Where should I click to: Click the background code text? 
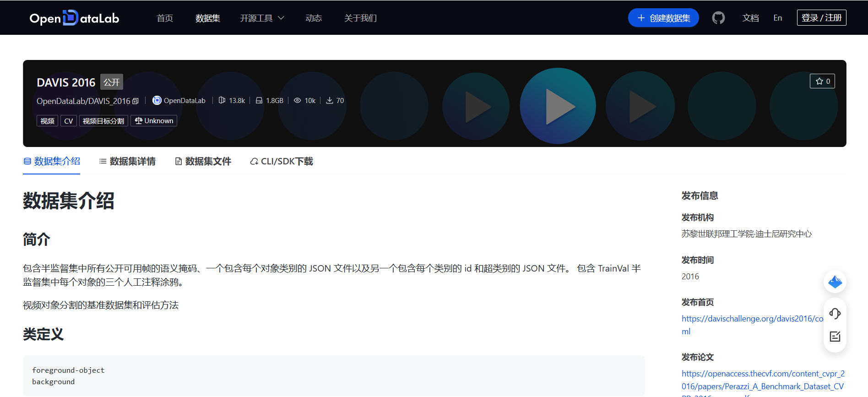coord(53,381)
